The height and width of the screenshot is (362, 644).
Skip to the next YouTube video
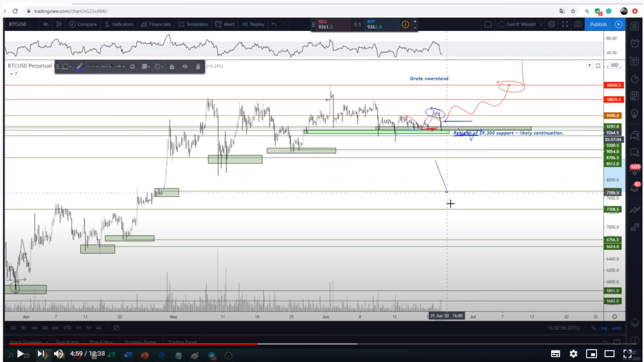coord(41,354)
